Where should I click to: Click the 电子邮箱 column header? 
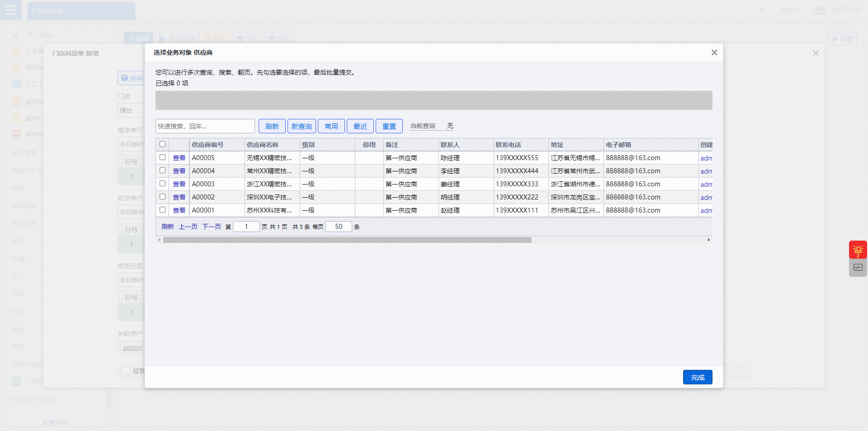click(651, 145)
